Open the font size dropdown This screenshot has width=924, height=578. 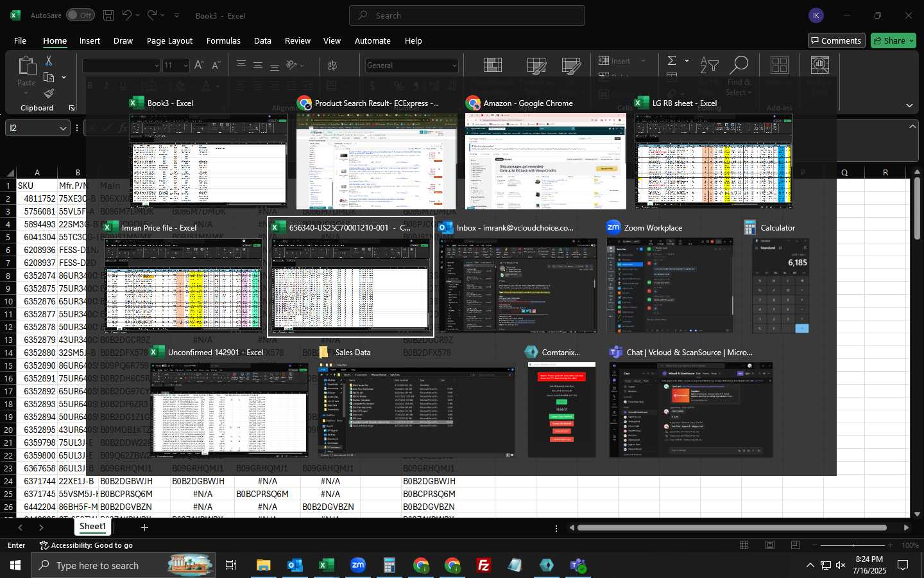[x=185, y=66]
